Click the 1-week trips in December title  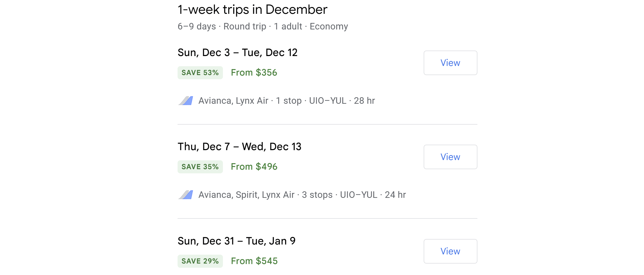pyautogui.click(x=252, y=10)
